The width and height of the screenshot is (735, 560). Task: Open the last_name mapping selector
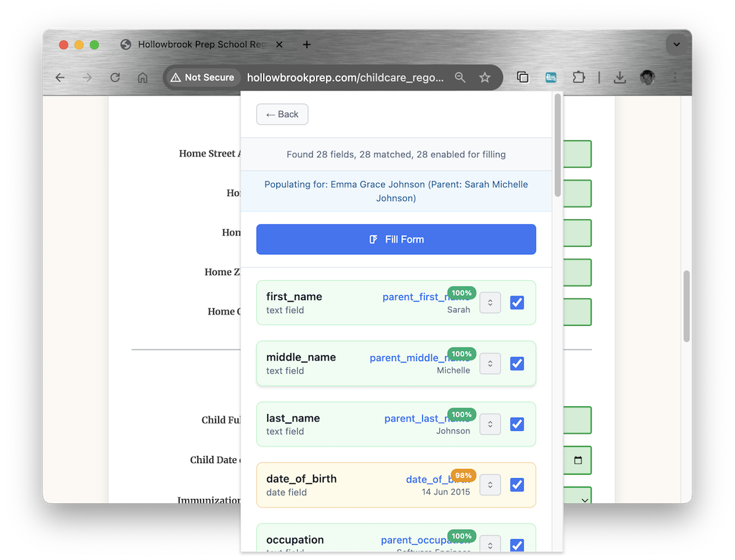pos(490,424)
